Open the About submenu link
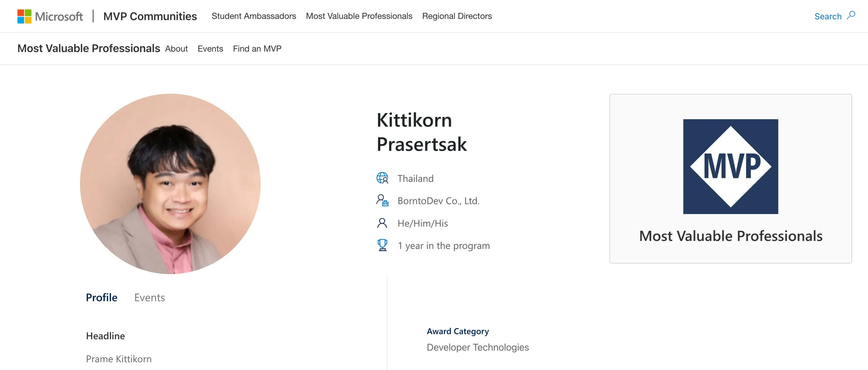This screenshot has height=370, width=868. (x=176, y=49)
